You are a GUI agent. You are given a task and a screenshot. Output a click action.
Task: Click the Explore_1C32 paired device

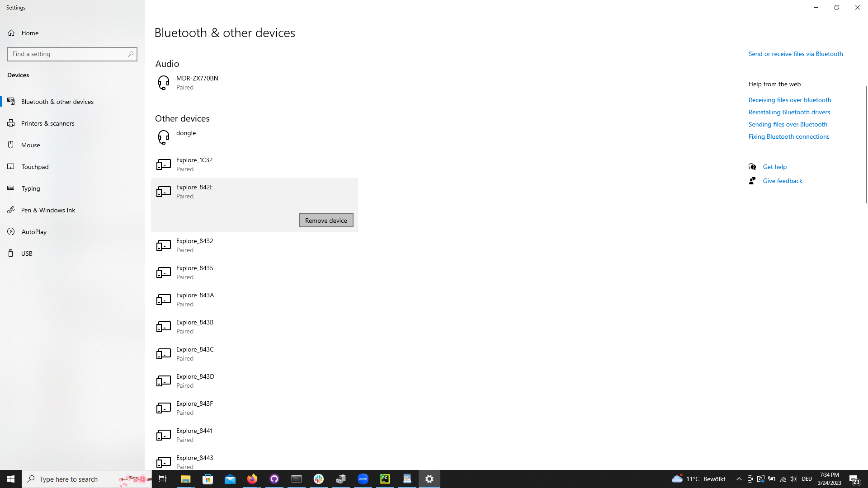[255, 164]
